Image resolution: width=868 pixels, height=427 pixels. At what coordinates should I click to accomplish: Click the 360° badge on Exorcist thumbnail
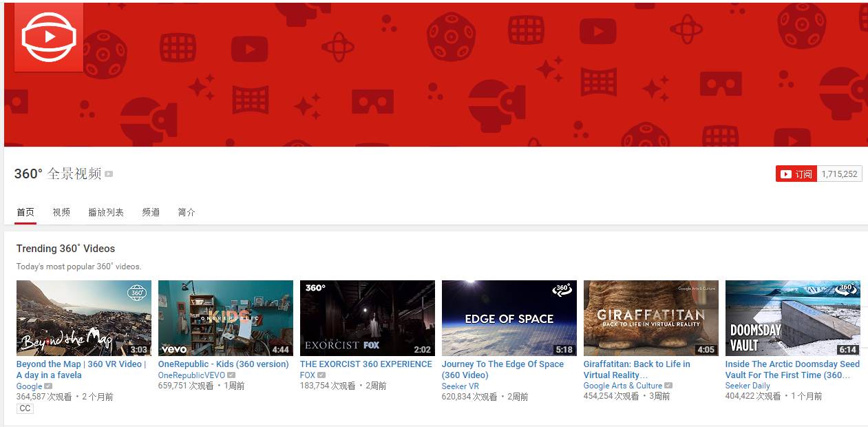tap(315, 288)
